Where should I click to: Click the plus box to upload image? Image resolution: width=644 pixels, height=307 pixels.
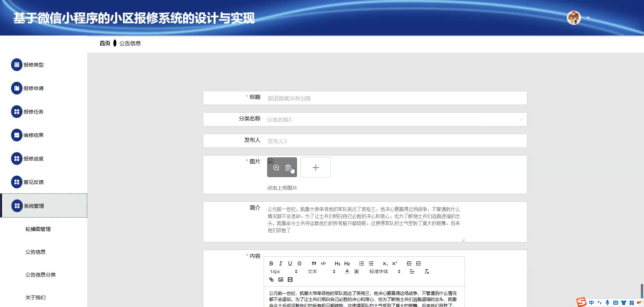coord(316,168)
